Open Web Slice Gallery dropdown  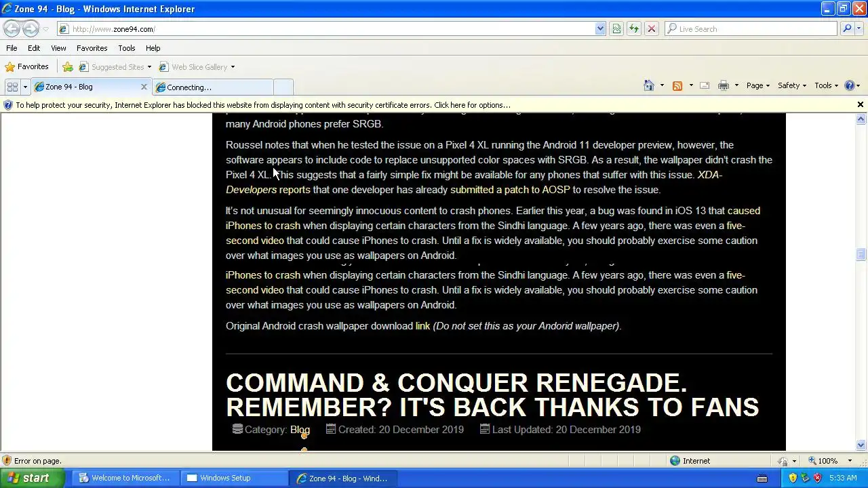click(x=197, y=67)
